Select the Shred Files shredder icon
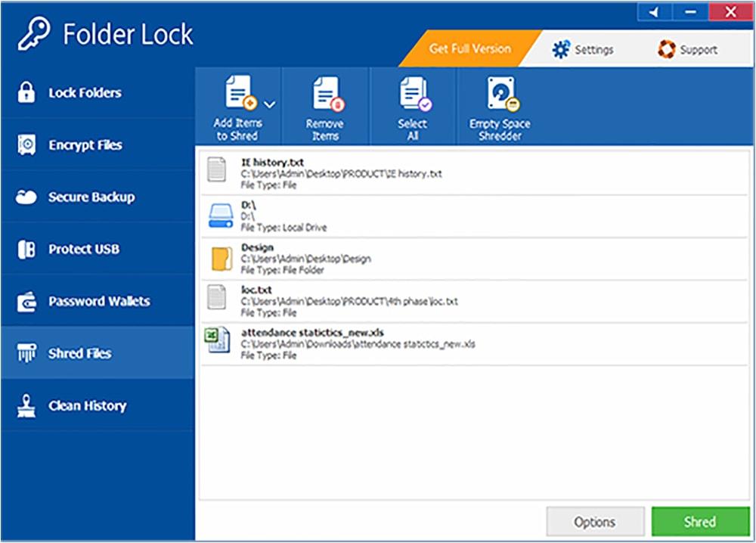 26,353
